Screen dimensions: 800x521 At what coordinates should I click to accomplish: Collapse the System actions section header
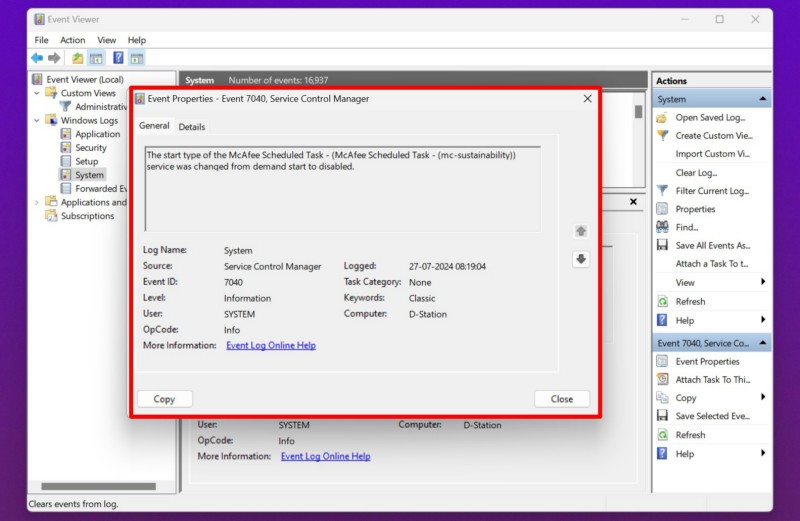pyautogui.click(x=764, y=99)
